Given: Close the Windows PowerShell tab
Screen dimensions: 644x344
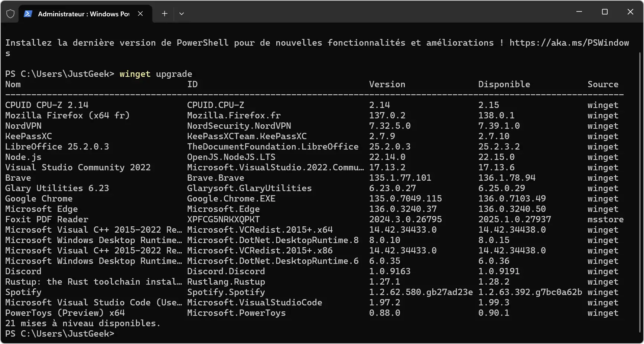Looking at the screenshot, I should pos(140,14).
